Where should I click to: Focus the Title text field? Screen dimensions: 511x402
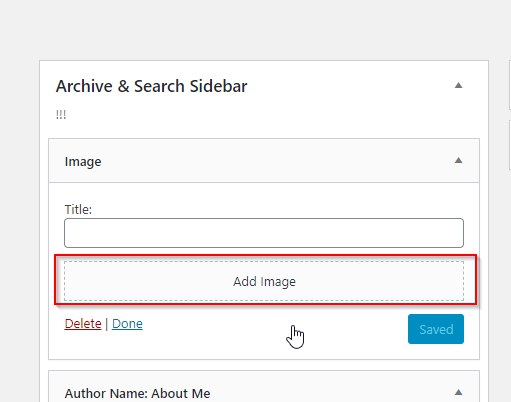[x=264, y=233]
